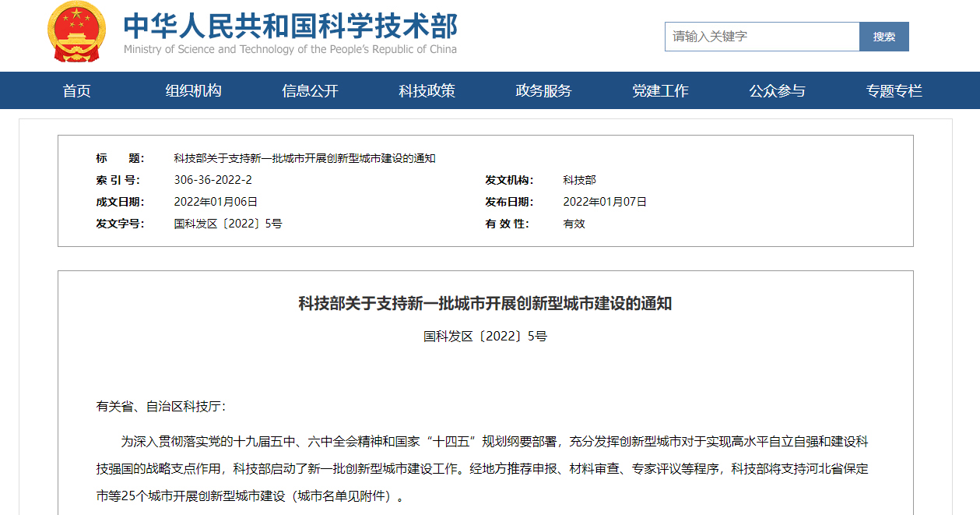Open the 政务服务 menu item

point(544,90)
